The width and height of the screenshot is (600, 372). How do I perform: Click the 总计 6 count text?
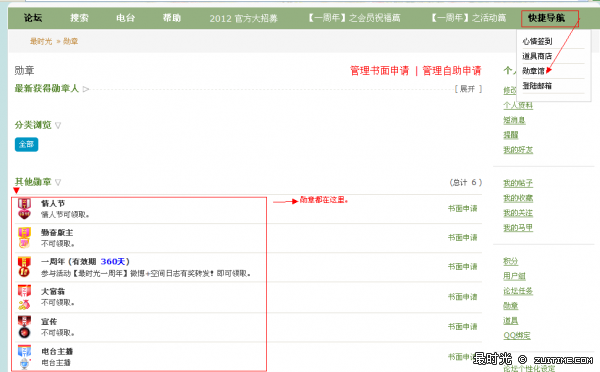click(465, 183)
